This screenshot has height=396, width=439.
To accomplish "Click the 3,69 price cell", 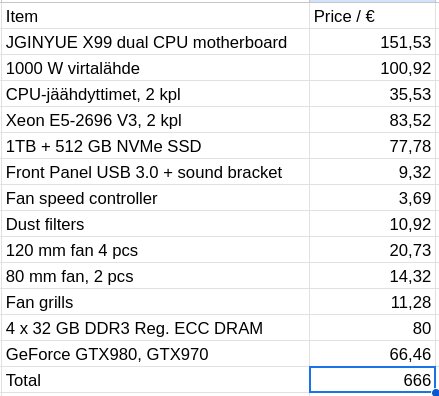I will pos(372,198).
